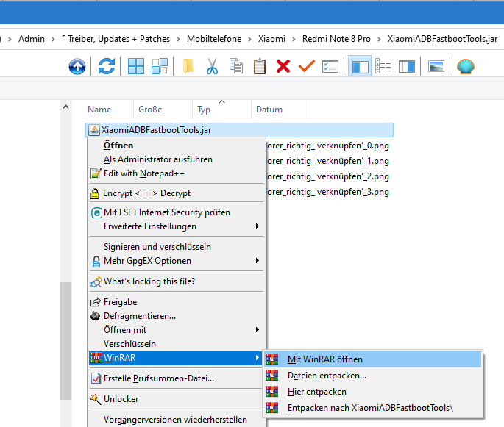504x427 pixels.
Task: Expand the chevron after Xiaomi breadcrumb
Action: (x=294, y=39)
